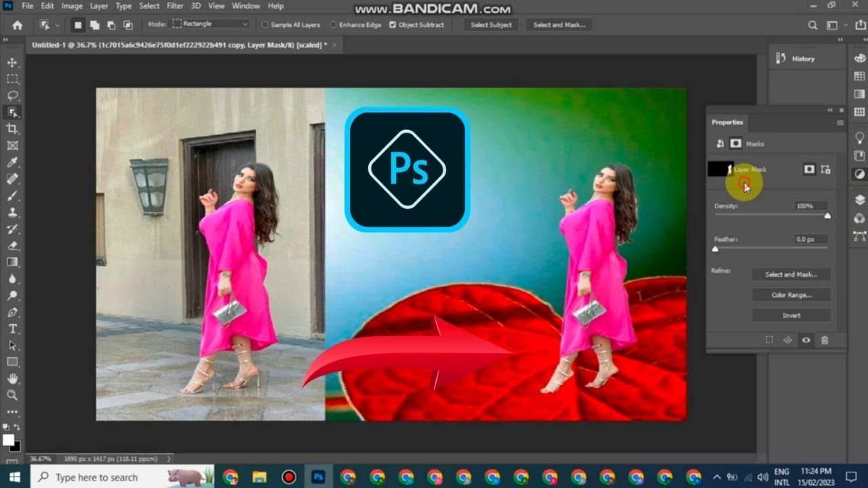This screenshot has height=488, width=868.
Task: Open the File menu
Action: (x=28, y=6)
